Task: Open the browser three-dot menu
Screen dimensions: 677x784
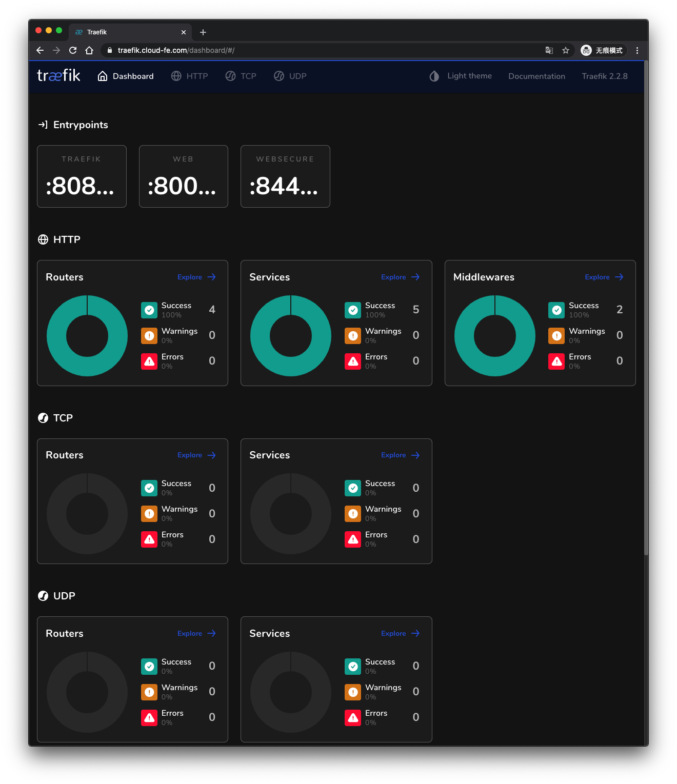Action: 637,50
